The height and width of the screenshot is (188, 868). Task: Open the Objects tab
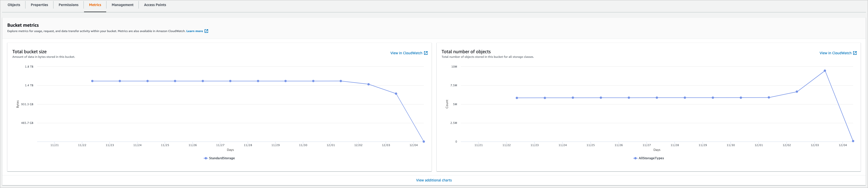(x=14, y=5)
